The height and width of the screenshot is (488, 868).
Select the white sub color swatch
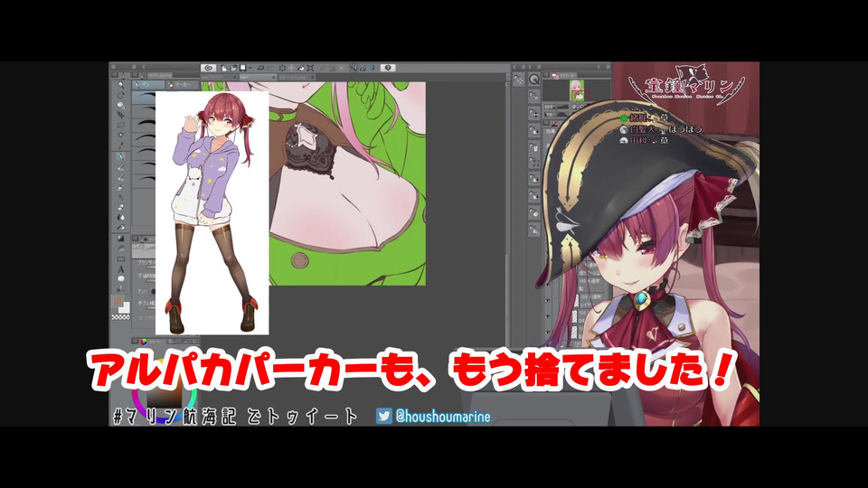click(126, 308)
